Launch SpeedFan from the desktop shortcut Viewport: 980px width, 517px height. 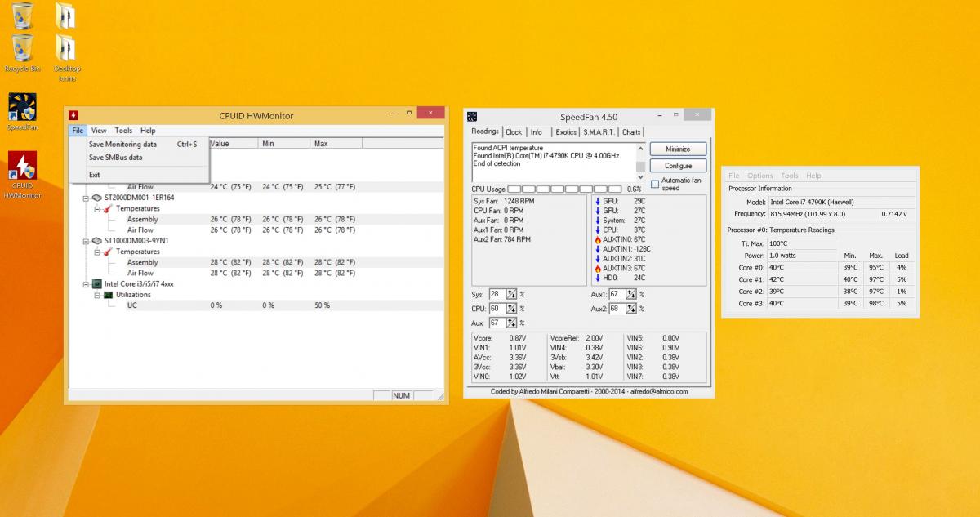[22, 112]
